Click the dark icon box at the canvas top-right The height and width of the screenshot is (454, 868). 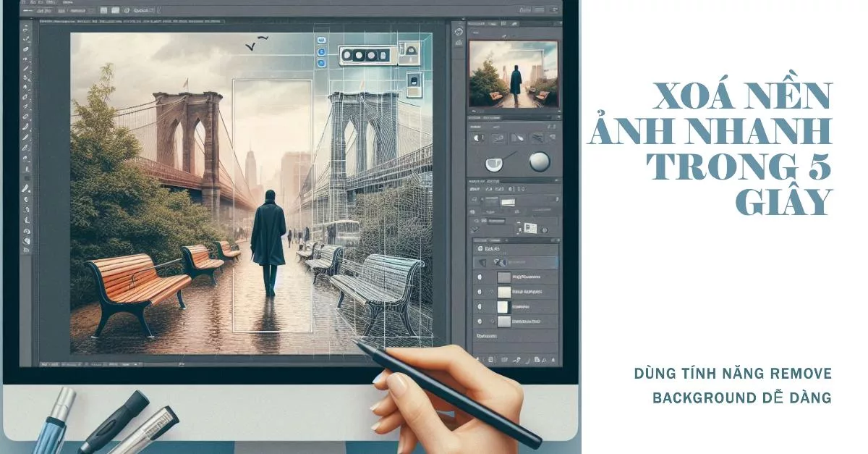414,82
